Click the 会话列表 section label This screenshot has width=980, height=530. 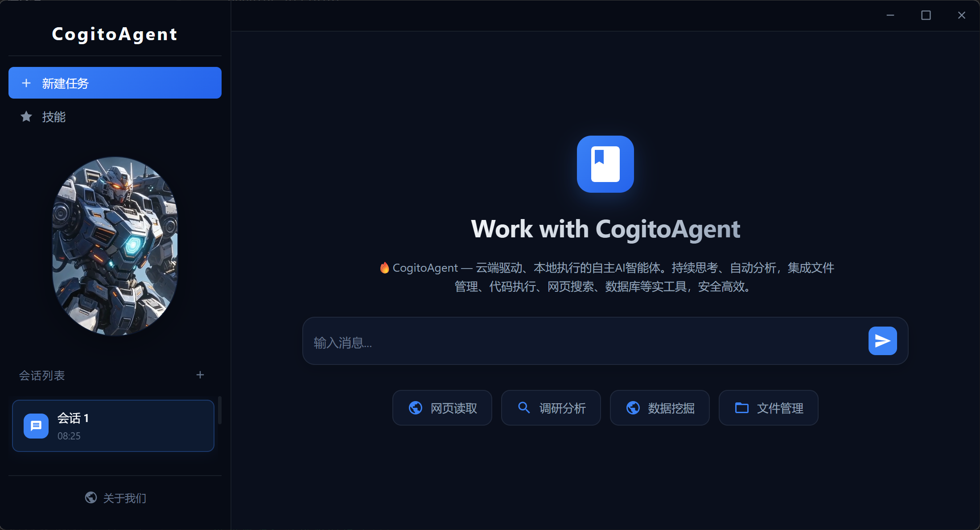pos(42,376)
